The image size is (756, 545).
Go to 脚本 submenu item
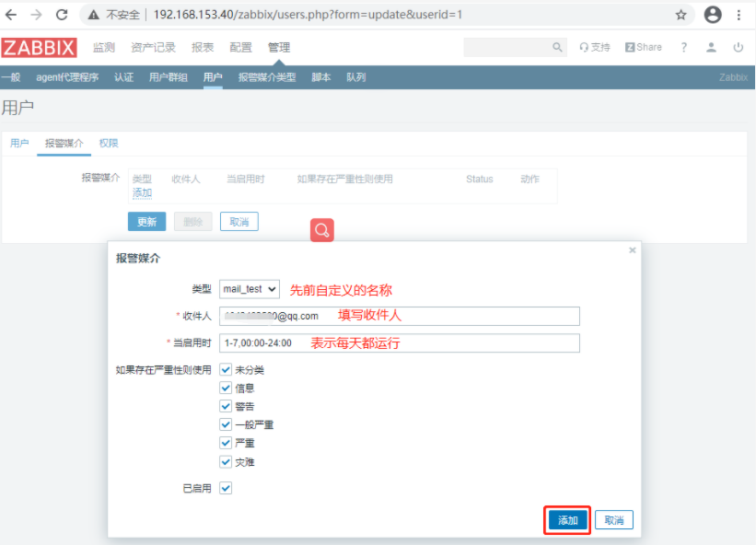click(321, 77)
